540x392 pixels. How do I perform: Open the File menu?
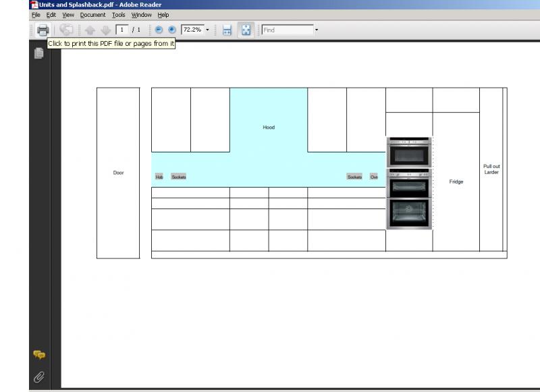click(36, 15)
